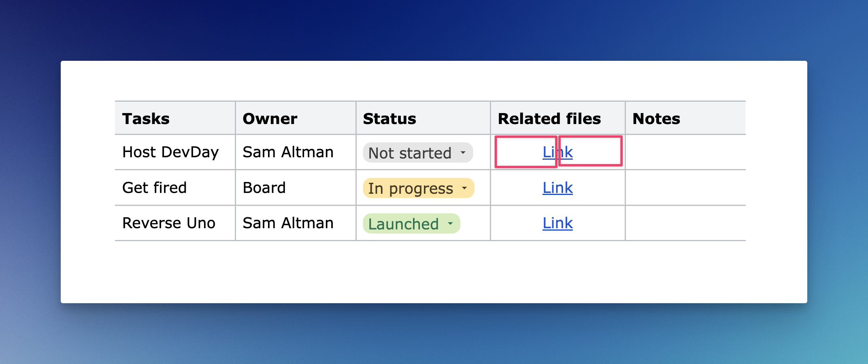868x364 pixels.
Task: Open the Link for Host DevDay
Action: [557, 152]
